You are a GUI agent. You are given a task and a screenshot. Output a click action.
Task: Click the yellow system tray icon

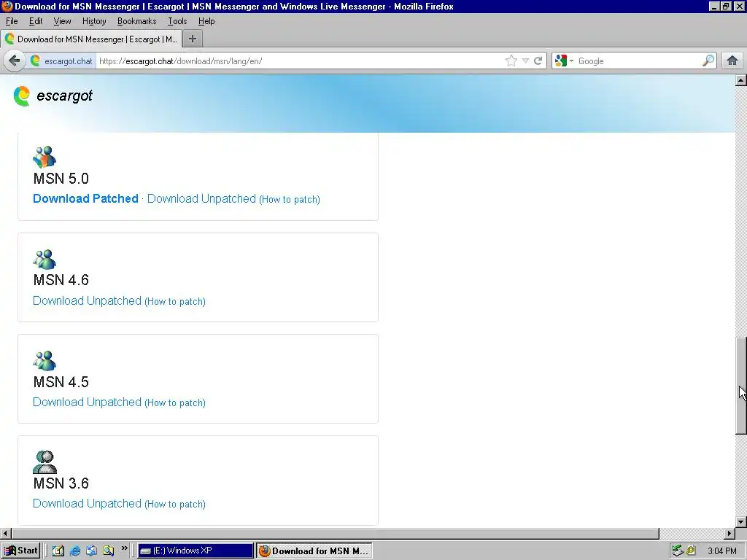[690, 551]
